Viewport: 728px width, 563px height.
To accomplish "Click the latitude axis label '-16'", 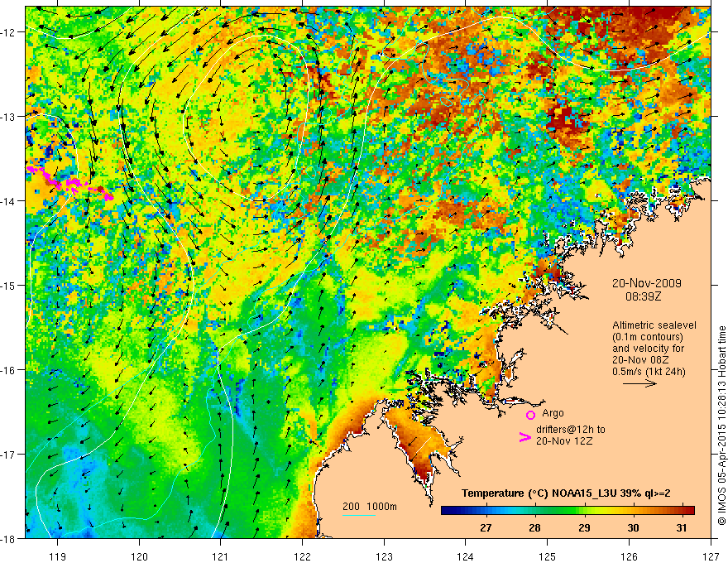I will click(9, 370).
